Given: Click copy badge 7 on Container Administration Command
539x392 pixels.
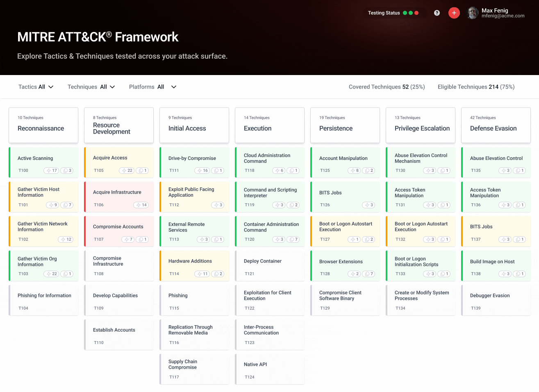Looking at the screenshot, I should point(293,239).
